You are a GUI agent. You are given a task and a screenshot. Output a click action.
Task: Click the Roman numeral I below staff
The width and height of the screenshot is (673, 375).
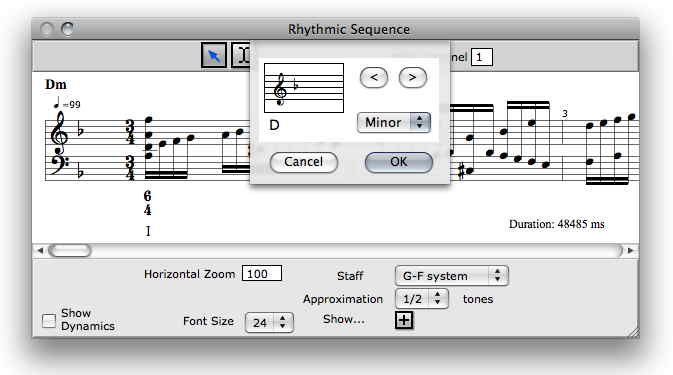[x=148, y=231]
